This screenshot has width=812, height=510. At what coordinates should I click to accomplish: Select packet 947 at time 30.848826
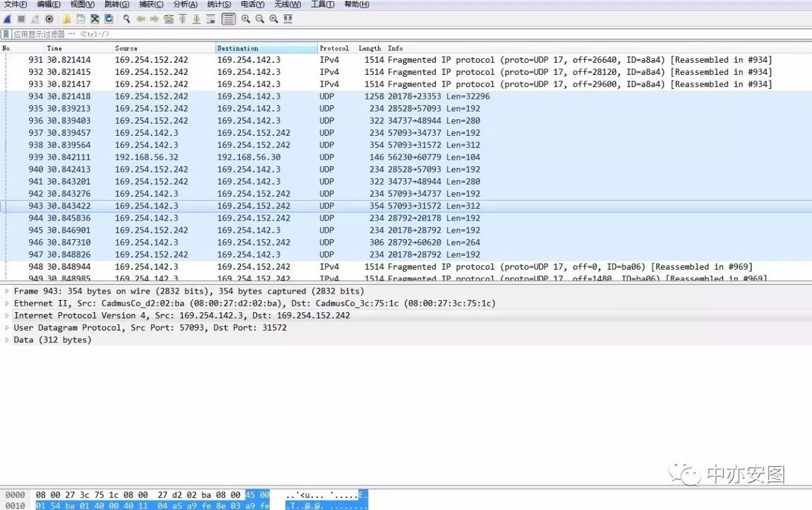(406, 254)
